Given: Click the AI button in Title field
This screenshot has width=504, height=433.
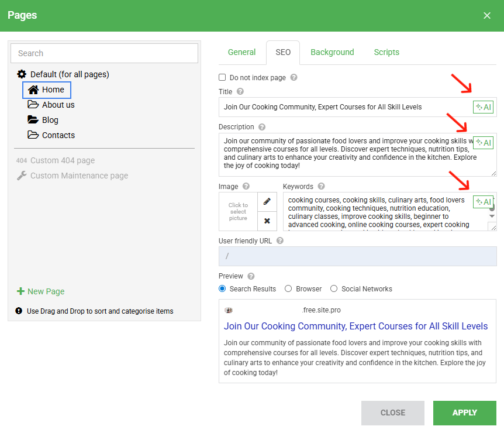Looking at the screenshot, I should coord(484,107).
